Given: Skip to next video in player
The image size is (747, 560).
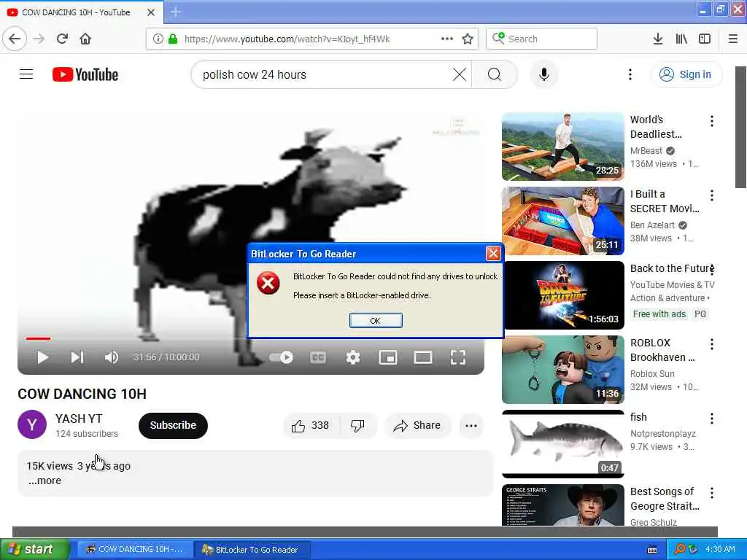Looking at the screenshot, I should (77, 357).
